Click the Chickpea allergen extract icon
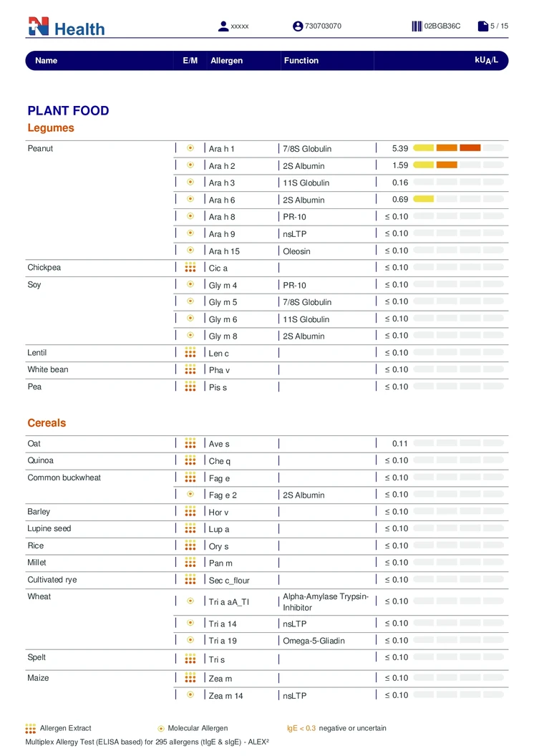Image resolution: width=534 pixels, height=756 pixels. pos(190,268)
